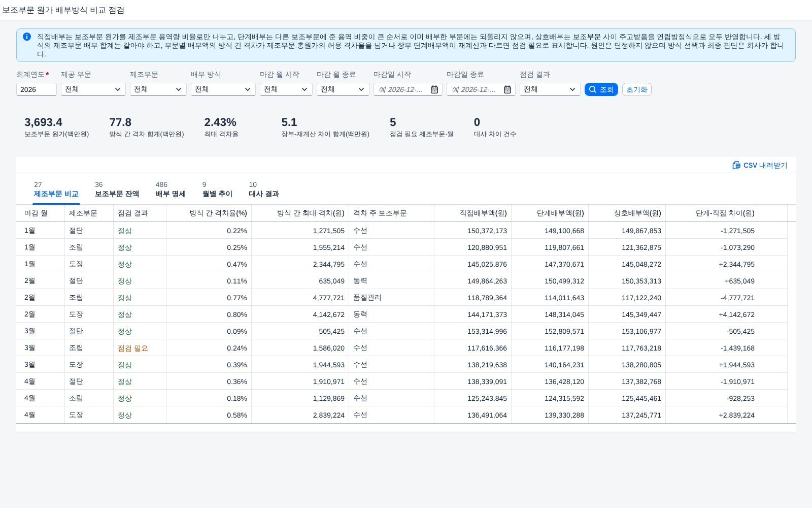
Task: Open the 마감일 시작 calendar picker icon
Action: [x=434, y=89]
